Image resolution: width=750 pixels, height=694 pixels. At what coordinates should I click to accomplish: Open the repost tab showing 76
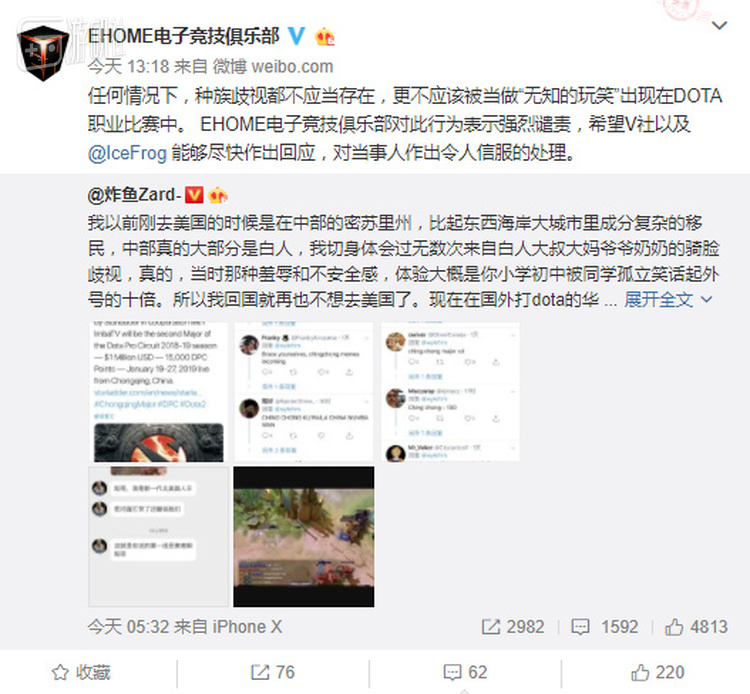tap(273, 672)
